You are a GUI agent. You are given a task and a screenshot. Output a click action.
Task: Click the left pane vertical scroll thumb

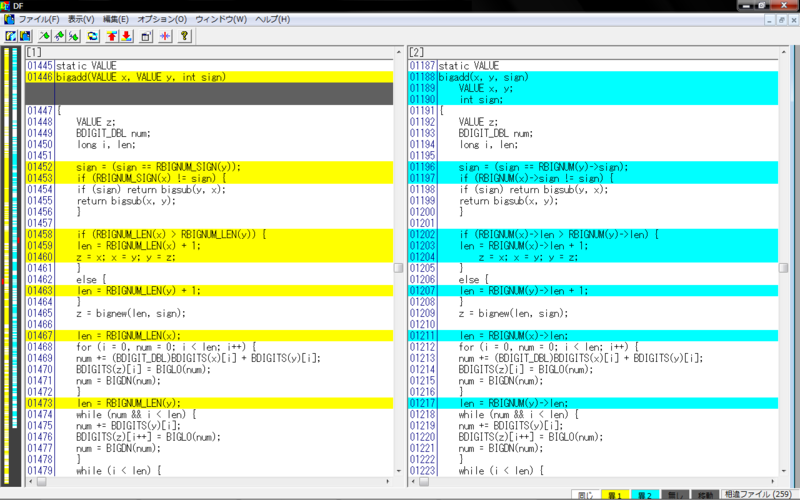click(x=398, y=268)
